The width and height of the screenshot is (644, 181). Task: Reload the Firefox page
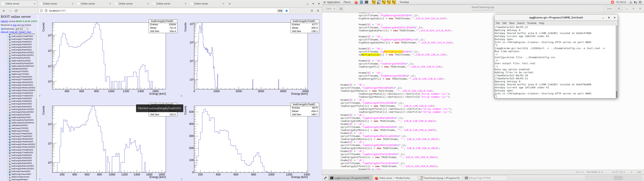tap(16, 11)
